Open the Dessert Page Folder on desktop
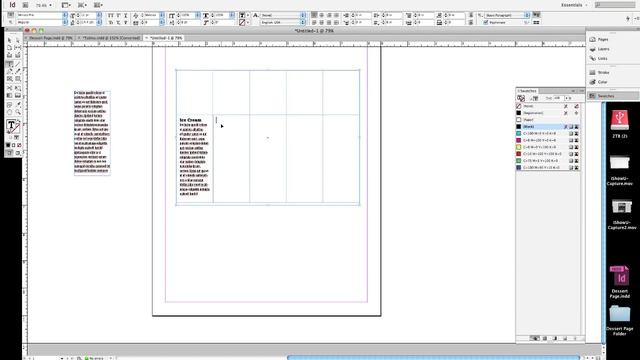This screenshot has width=640, height=360. click(620, 320)
